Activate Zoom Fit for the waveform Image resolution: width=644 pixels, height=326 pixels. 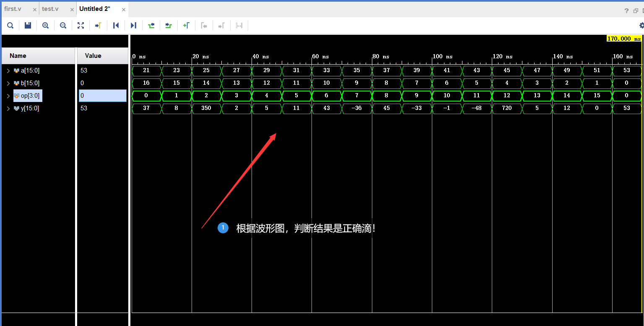[x=80, y=26]
